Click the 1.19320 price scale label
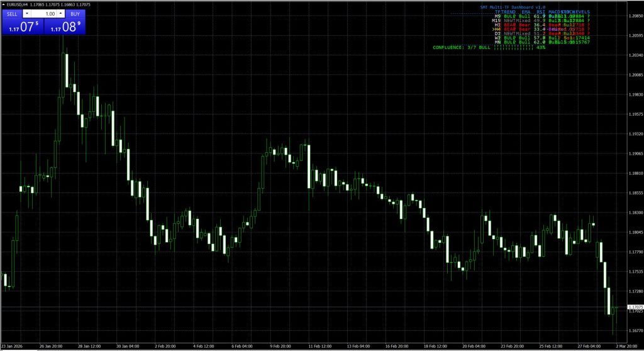 coord(635,134)
